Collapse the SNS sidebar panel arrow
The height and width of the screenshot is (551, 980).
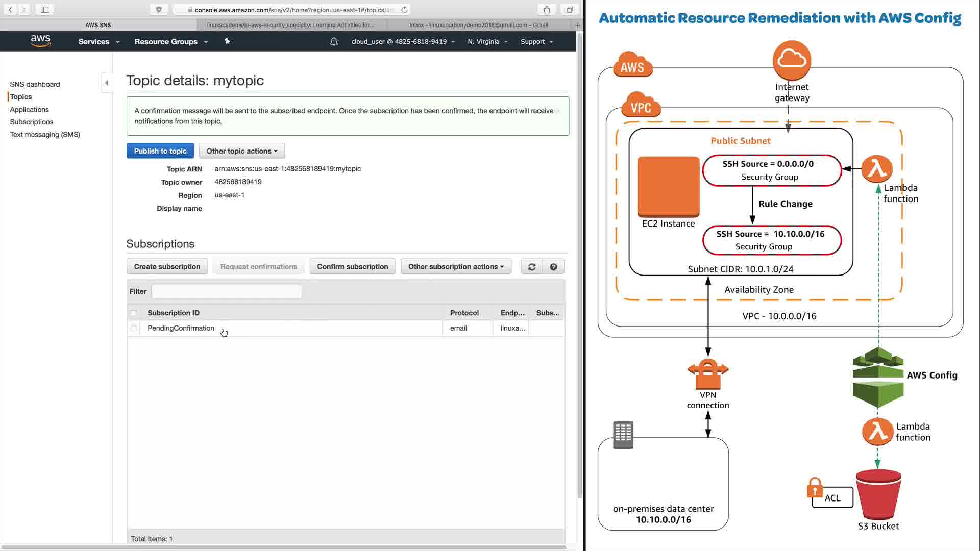tap(106, 83)
